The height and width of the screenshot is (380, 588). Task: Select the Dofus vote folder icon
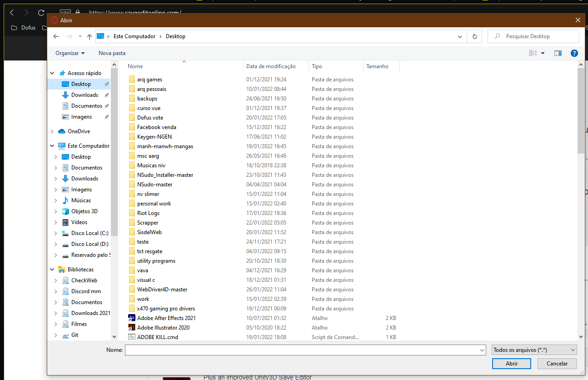[x=132, y=118]
